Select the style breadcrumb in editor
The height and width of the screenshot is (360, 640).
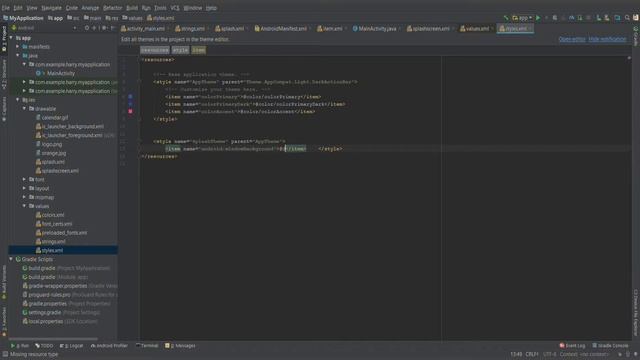tap(180, 50)
